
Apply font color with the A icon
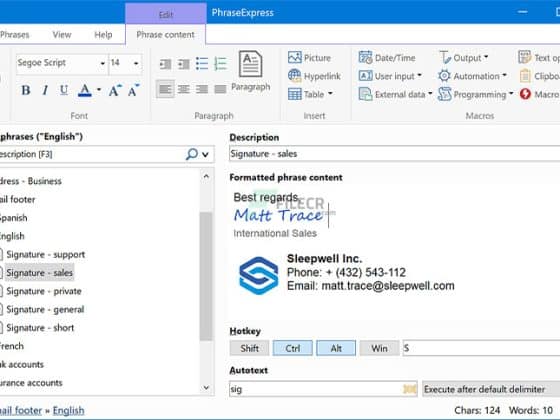click(x=85, y=90)
